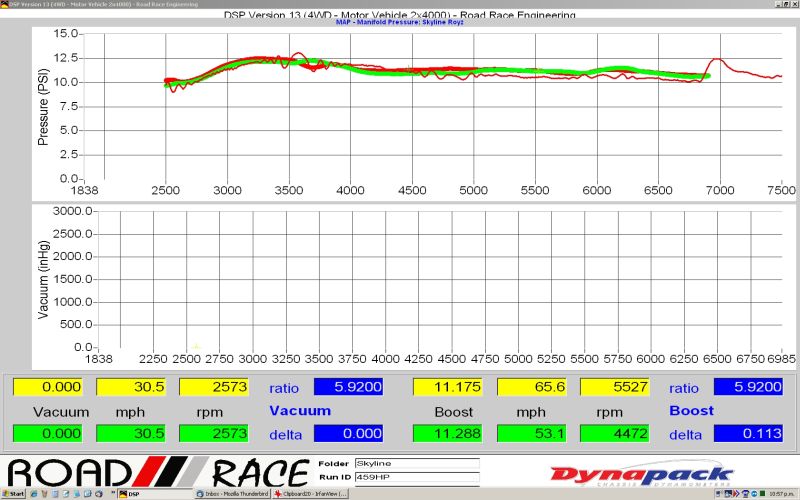Click the black Boost label under 11.175
Viewport: 800px width, 500px height.
click(454, 412)
